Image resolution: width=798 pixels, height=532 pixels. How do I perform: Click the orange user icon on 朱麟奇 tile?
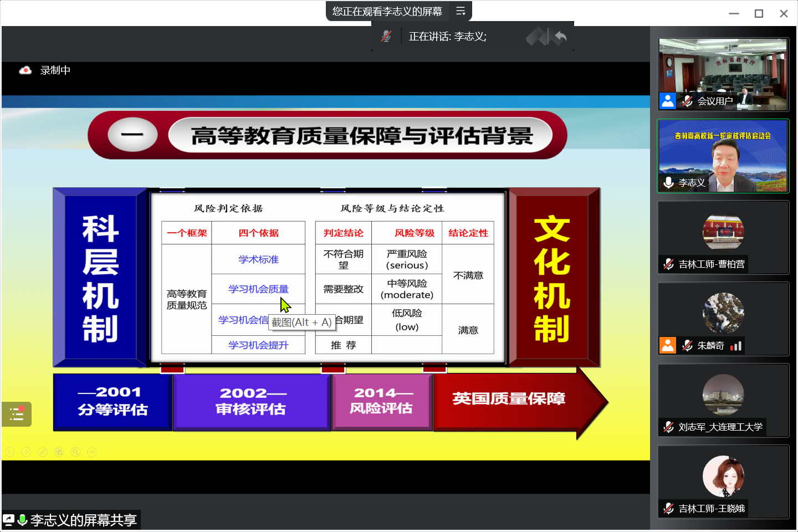(668, 345)
